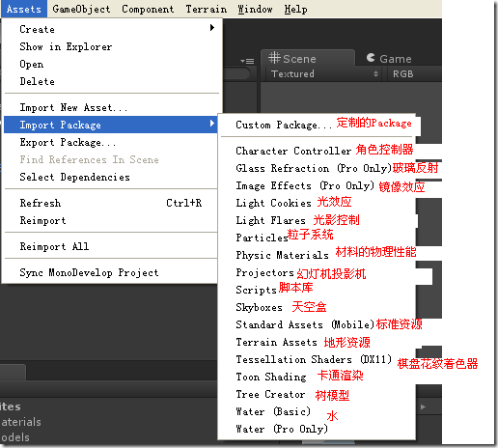The width and height of the screenshot is (498, 448).
Task: Open the panel options menu icon
Action: (247, 61)
